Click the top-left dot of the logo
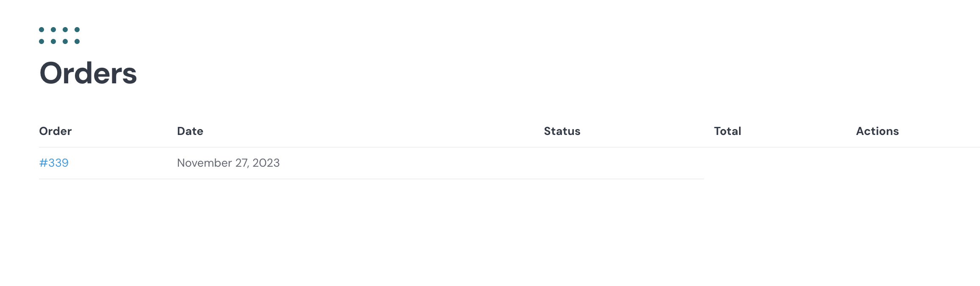 click(x=42, y=30)
